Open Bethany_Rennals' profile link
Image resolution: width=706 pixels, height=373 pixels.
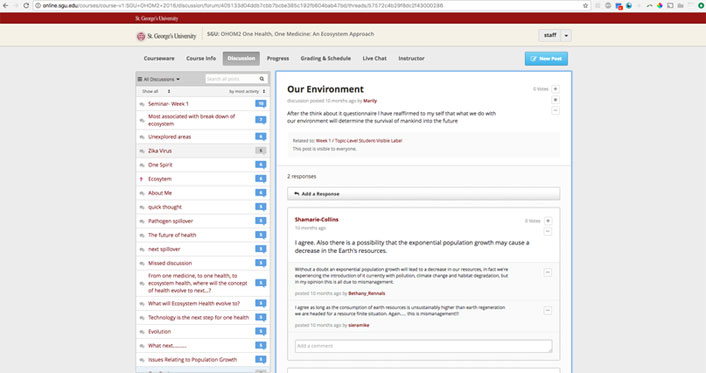367,293
